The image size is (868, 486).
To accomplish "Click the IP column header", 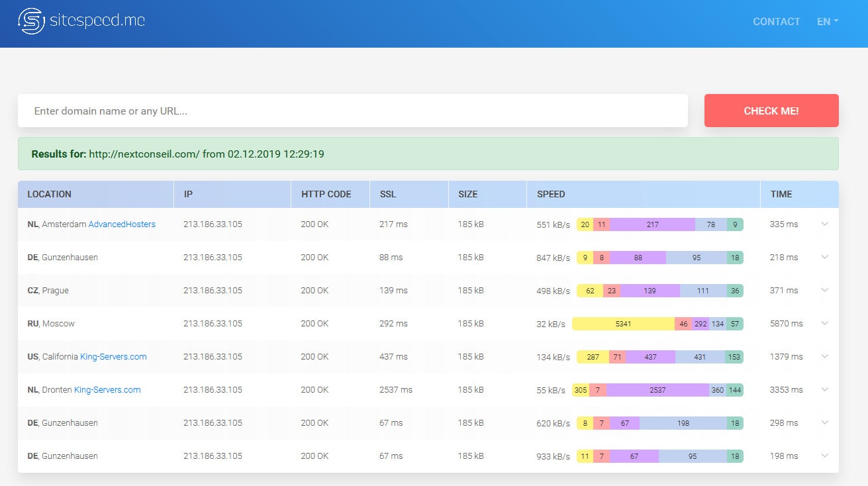I will pos(232,194).
